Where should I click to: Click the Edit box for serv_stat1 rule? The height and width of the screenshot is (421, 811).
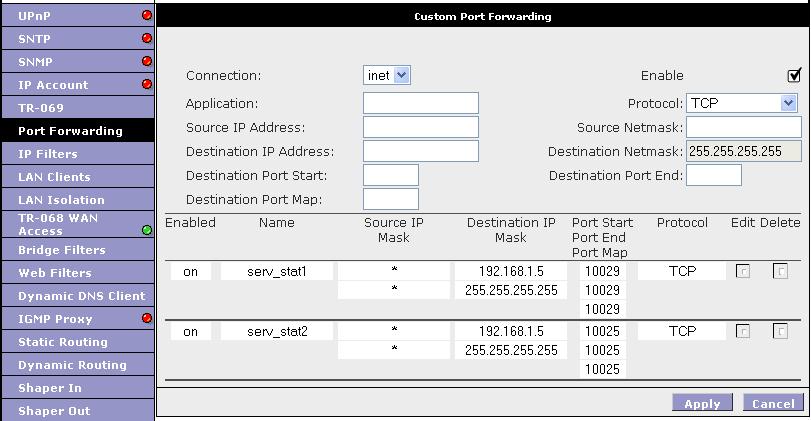coord(743,271)
